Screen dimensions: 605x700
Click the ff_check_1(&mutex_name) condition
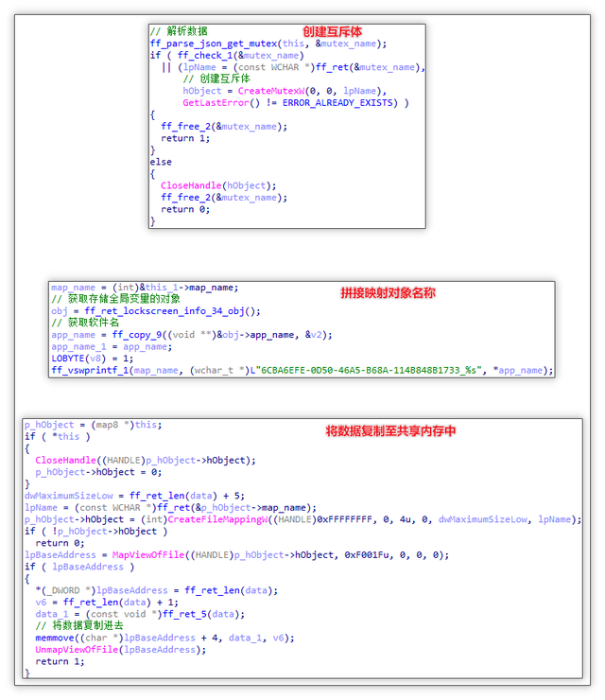tap(241, 56)
